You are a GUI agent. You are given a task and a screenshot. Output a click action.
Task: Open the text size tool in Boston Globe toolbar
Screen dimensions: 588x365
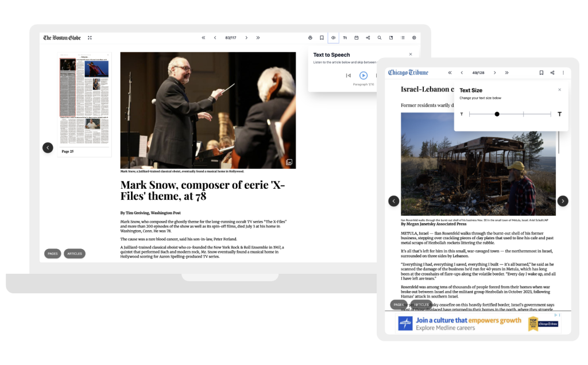click(345, 38)
